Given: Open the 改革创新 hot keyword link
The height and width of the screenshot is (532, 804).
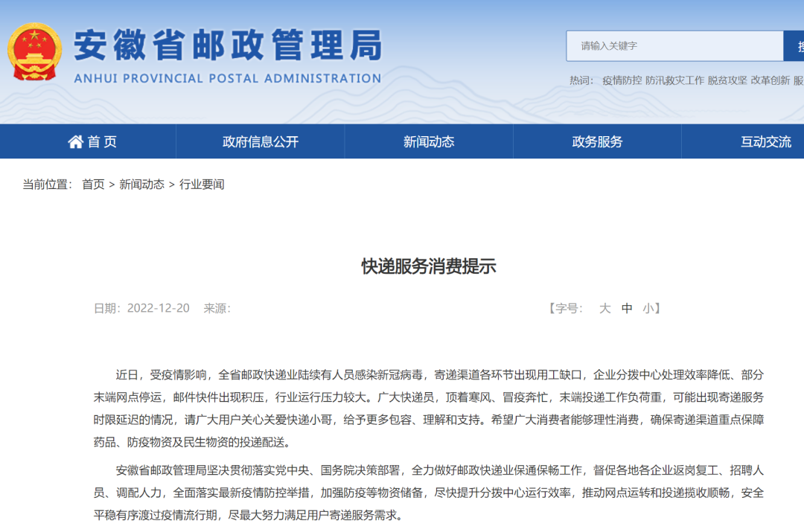Looking at the screenshot, I should click(770, 80).
